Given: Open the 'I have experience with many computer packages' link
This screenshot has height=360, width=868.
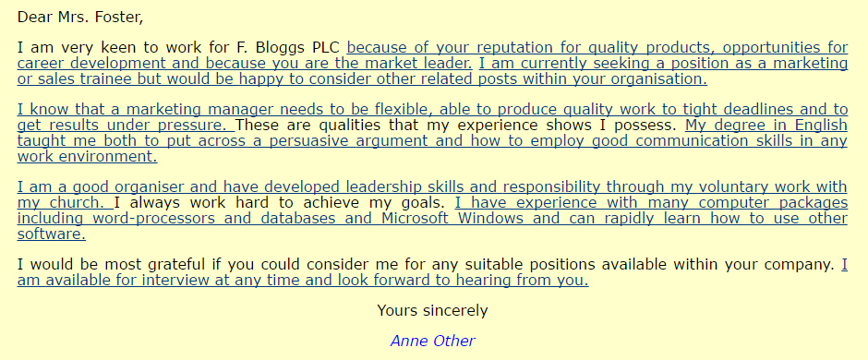Looking at the screenshot, I should [651, 202].
